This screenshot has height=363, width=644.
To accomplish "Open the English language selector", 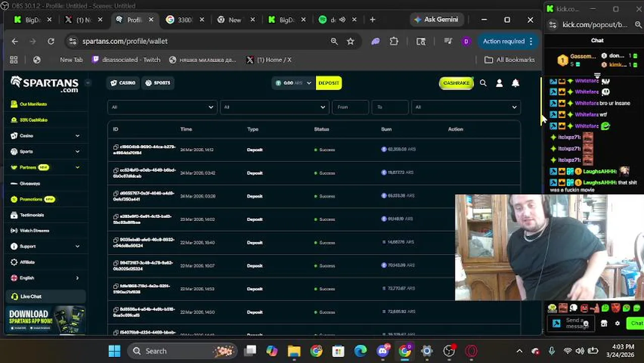I will [x=45, y=278].
